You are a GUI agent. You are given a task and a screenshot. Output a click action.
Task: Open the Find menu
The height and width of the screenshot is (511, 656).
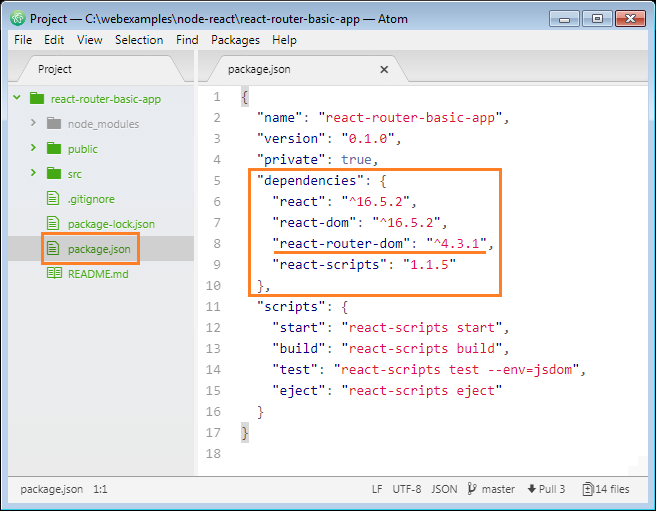pos(187,40)
